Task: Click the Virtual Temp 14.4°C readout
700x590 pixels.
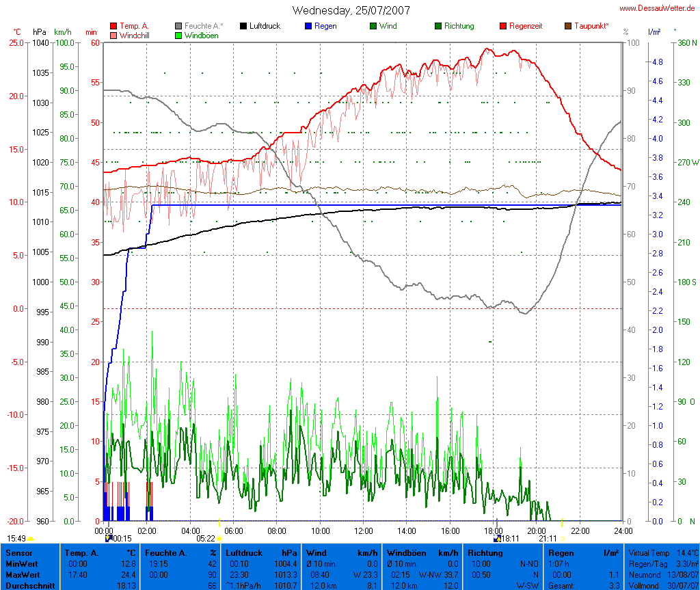Action: (663, 552)
